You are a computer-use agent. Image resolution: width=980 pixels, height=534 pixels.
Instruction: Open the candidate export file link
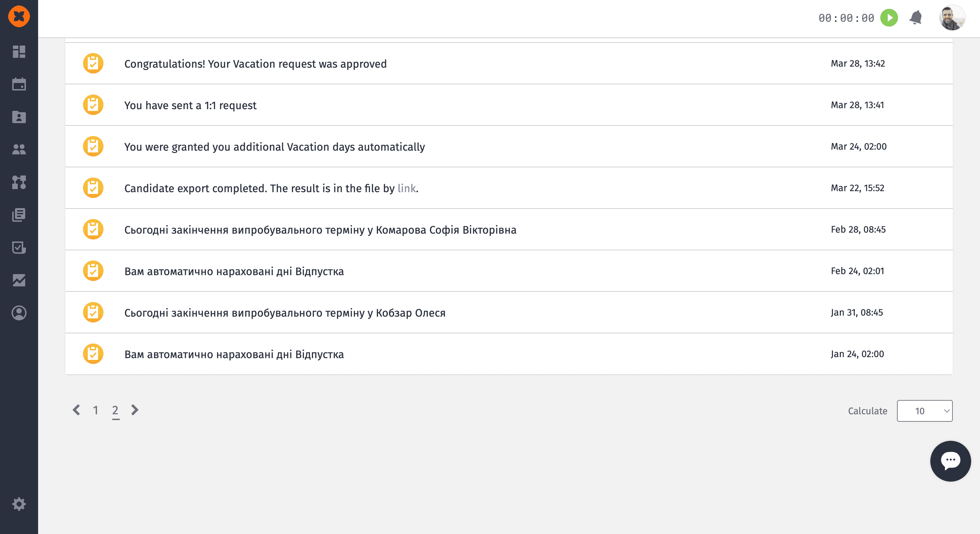[x=406, y=188]
